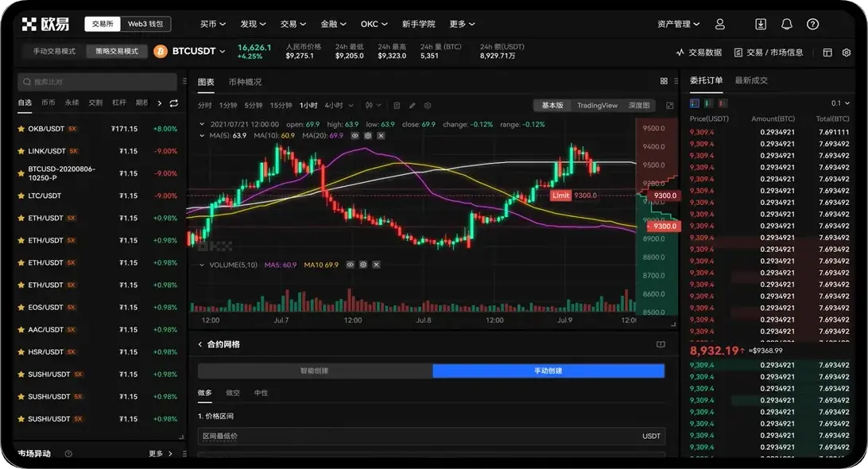
Task: Open the 交易 menu in navigation
Action: 293,24
